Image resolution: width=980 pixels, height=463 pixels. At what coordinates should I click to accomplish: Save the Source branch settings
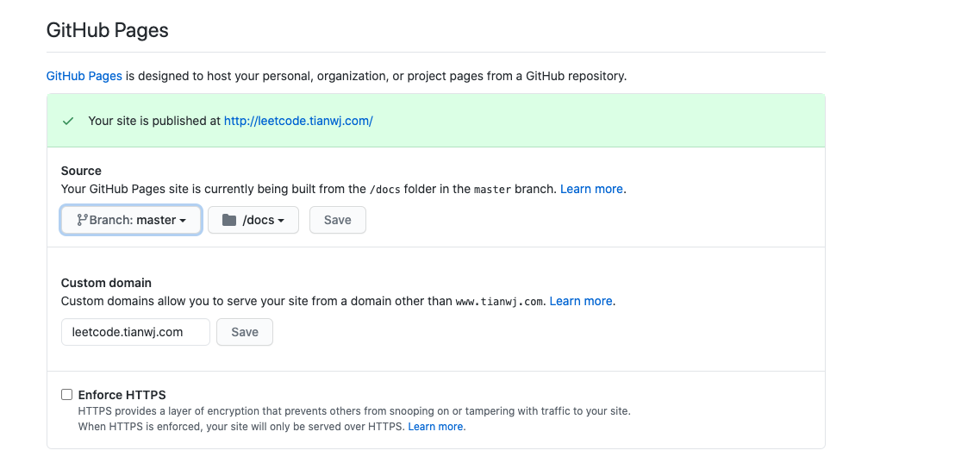pyautogui.click(x=338, y=220)
